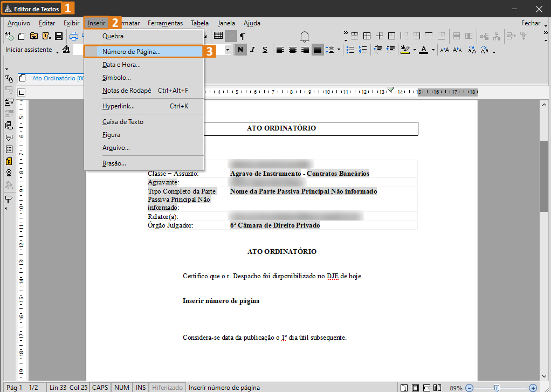Click the speech bubble comment icon in sidebar

9,137
